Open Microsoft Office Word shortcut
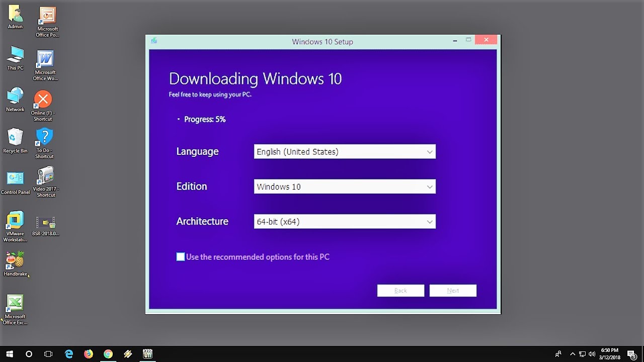 tap(45, 65)
